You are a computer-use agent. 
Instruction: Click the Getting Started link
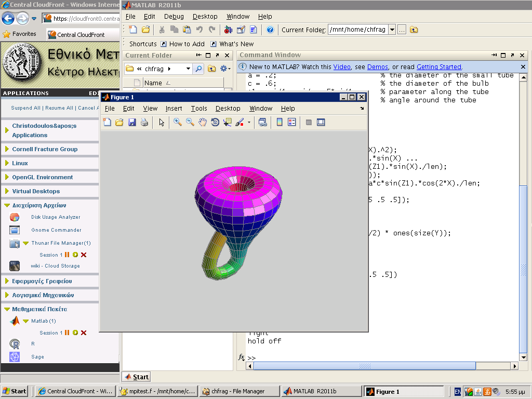(438, 67)
